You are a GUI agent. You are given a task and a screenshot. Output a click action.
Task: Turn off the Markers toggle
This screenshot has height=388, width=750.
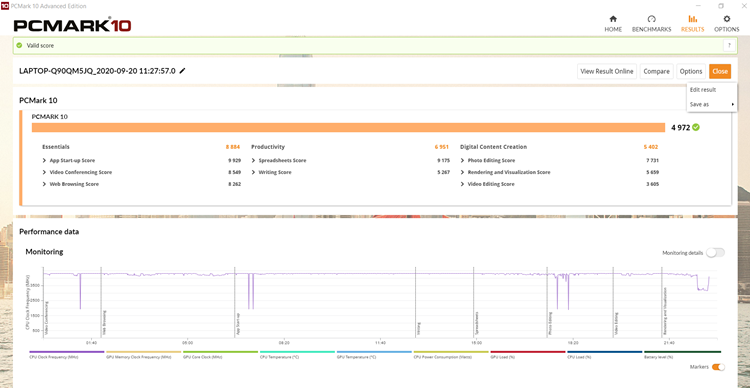718,367
